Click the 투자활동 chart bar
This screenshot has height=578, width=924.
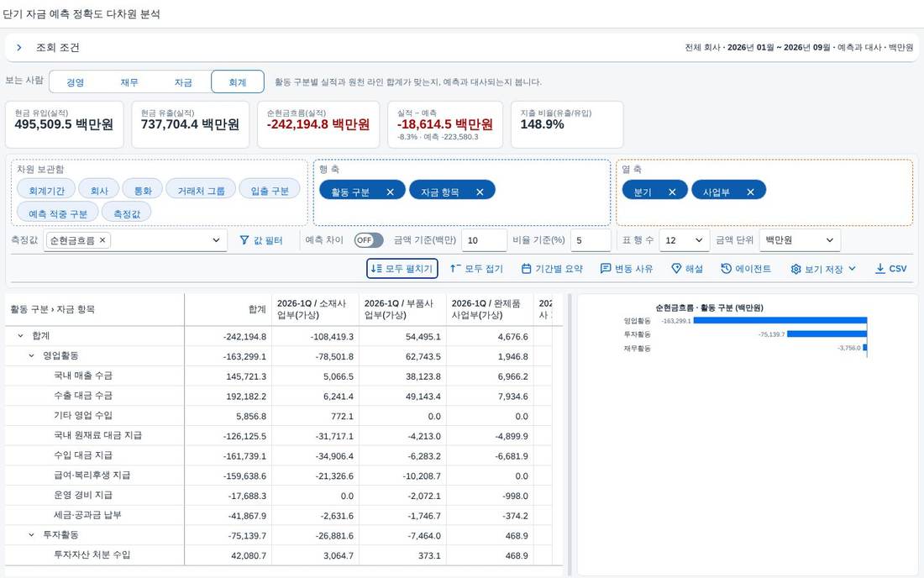pyautogui.click(x=827, y=334)
